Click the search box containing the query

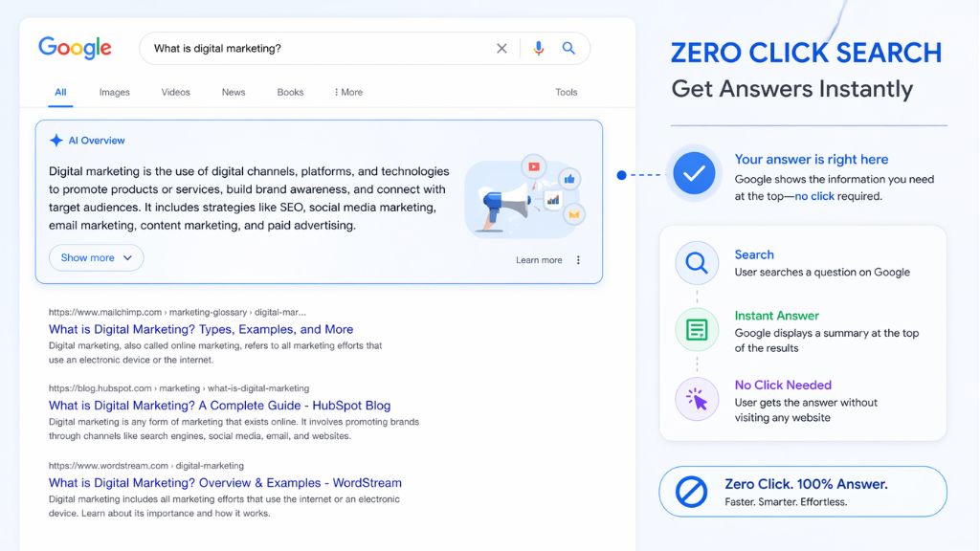tap(365, 48)
